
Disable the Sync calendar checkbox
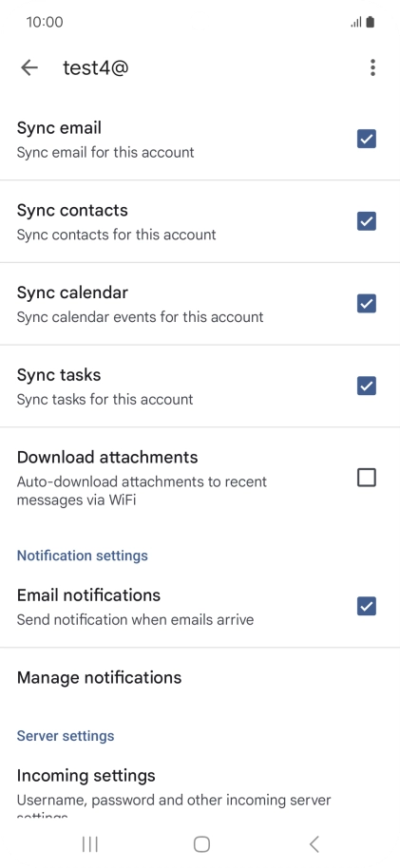click(x=366, y=304)
